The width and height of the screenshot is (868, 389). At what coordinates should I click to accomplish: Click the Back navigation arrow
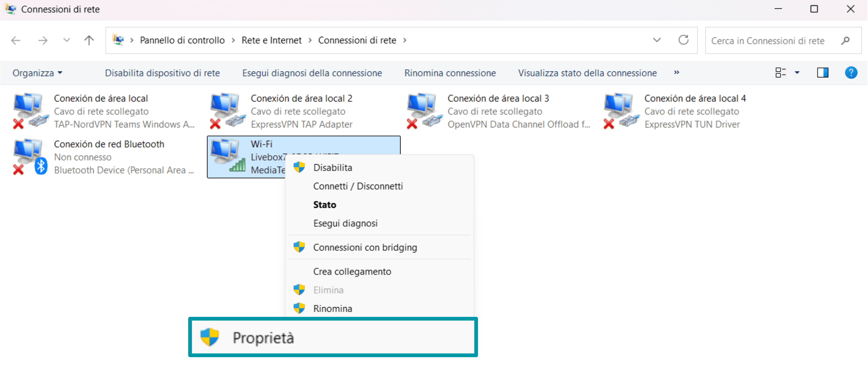(16, 41)
